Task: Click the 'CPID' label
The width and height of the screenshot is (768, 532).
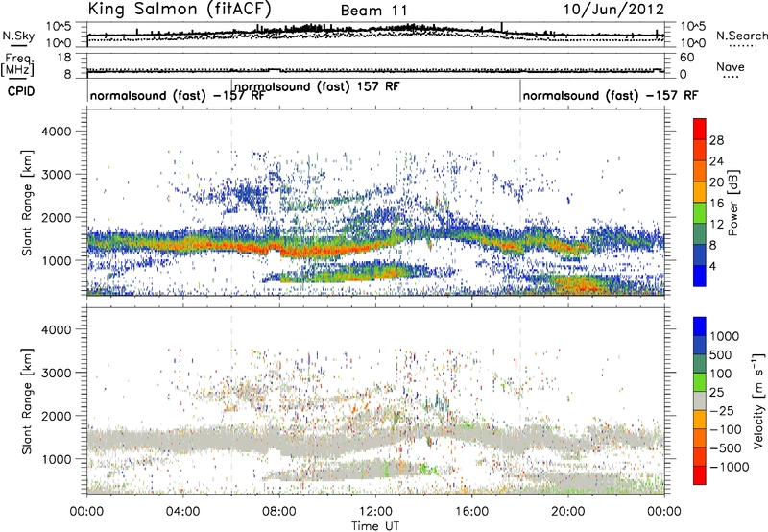Action: (21, 91)
